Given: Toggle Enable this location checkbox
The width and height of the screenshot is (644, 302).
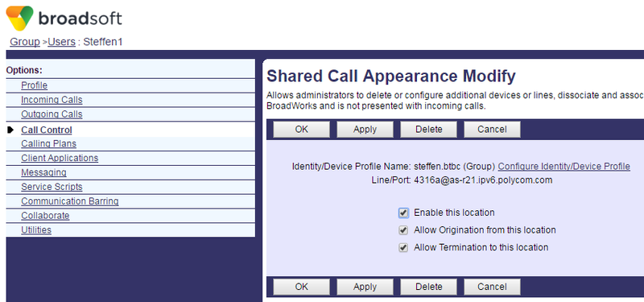Looking at the screenshot, I should 403,213.
